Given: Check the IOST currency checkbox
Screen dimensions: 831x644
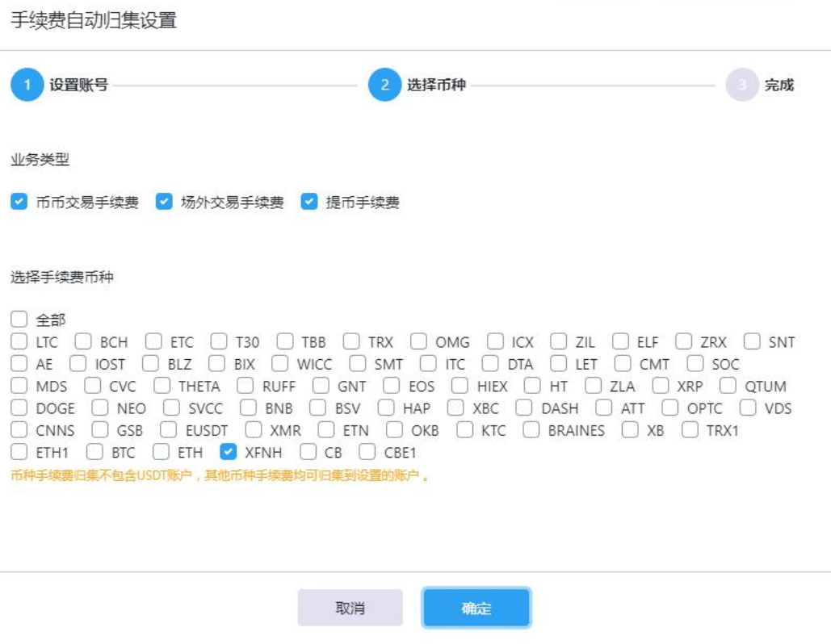Looking at the screenshot, I should [78, 364].
